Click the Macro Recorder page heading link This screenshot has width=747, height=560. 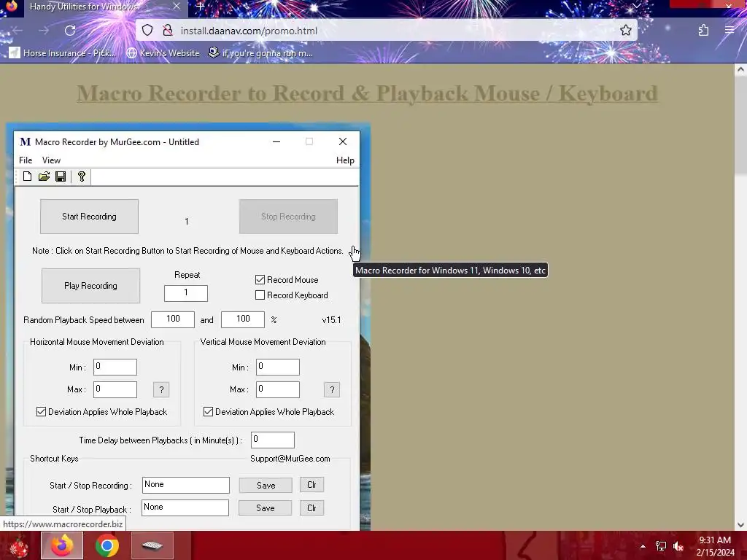pos(368,93)
